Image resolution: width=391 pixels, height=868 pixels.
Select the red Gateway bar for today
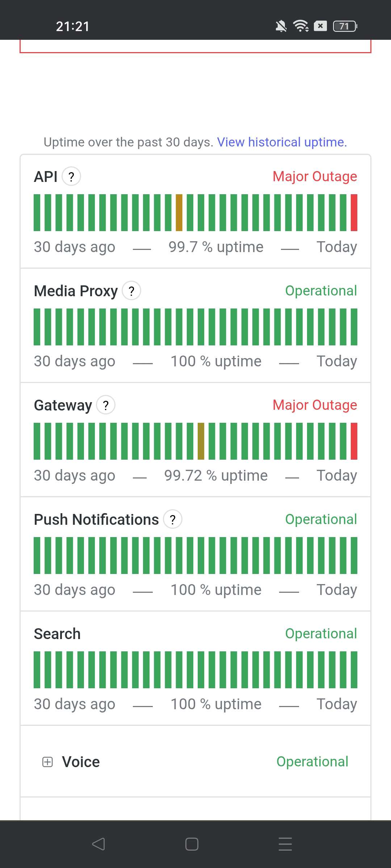pyautogui.click(x=354, y=441)
